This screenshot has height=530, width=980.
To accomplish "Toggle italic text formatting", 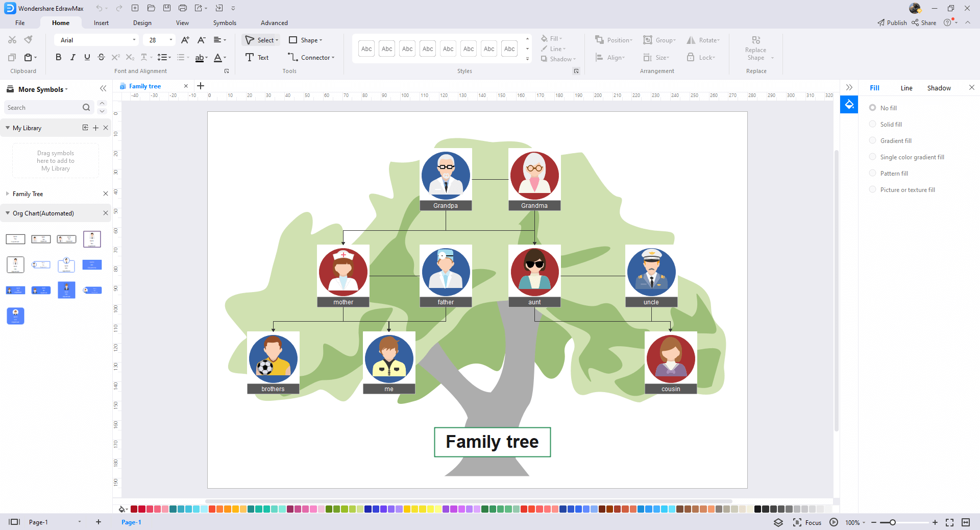I will tap(72, 57).
